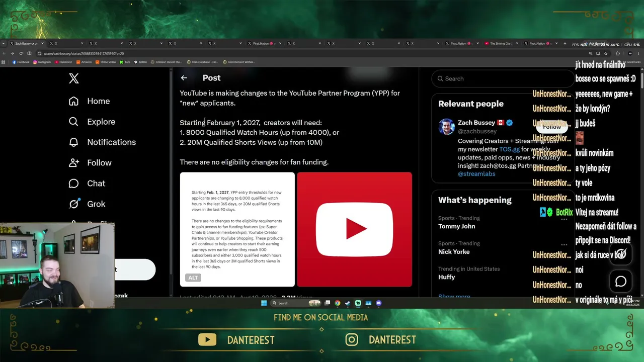The image size is (644, 362).
Task: Show ALT text for the image
Action: click(x=193, y=278)
